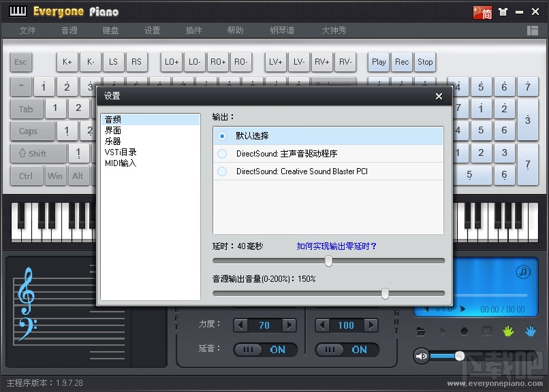Click the save icon in the player panel
The width and height of the screenshot is (549, 392).
486,331
